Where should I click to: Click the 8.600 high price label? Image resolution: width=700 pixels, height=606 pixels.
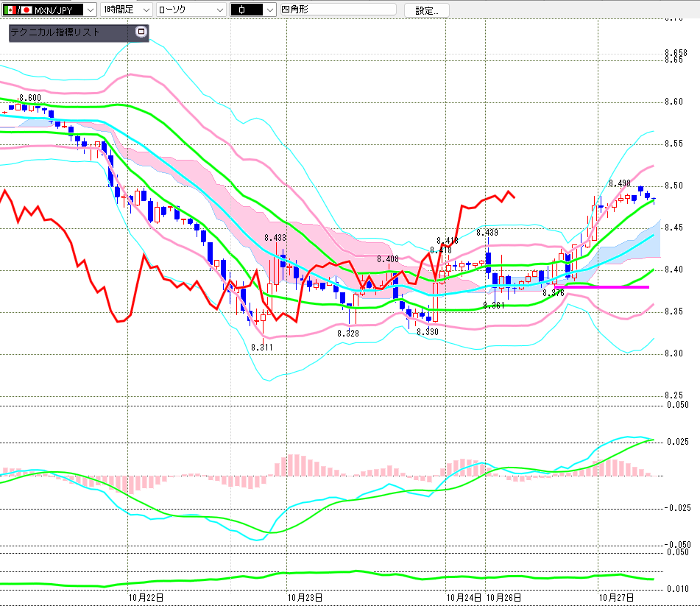tap(30, 98)
